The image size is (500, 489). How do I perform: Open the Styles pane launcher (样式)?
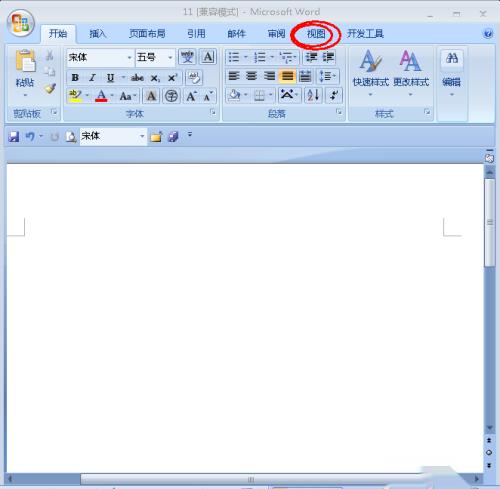click(427, 112)
